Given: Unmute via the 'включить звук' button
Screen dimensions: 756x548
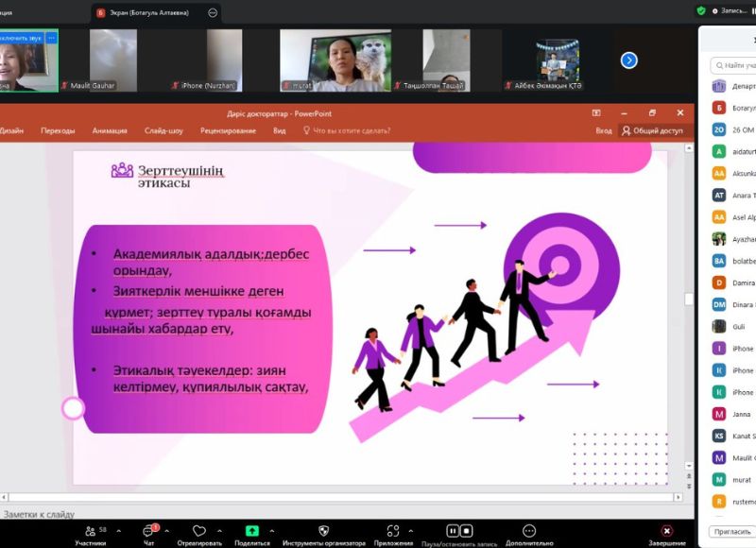Looking at the screenshot, I should [x=21, y=38].
